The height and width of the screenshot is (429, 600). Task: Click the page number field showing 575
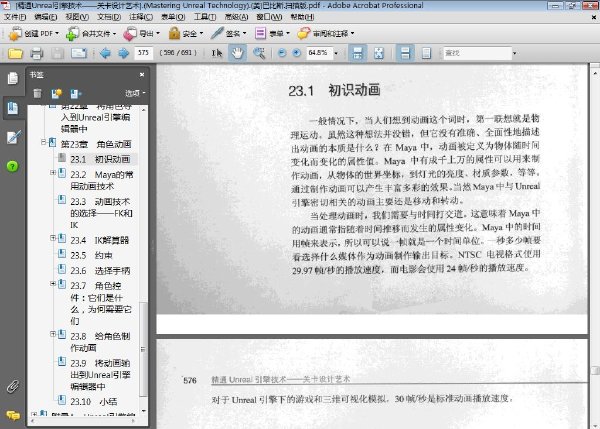tap(143, 53)
